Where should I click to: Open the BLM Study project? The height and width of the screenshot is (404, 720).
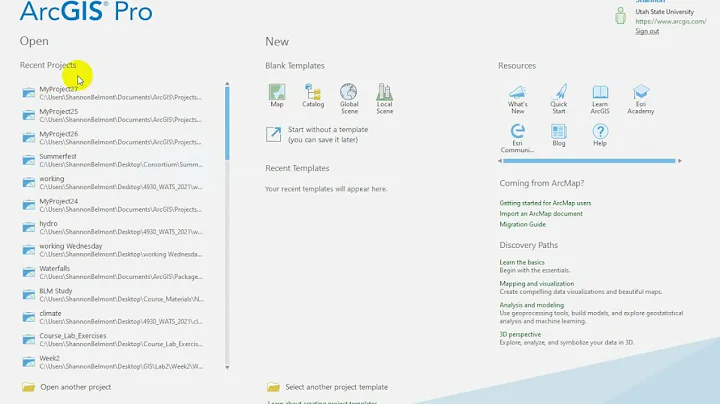coord(112,295)
